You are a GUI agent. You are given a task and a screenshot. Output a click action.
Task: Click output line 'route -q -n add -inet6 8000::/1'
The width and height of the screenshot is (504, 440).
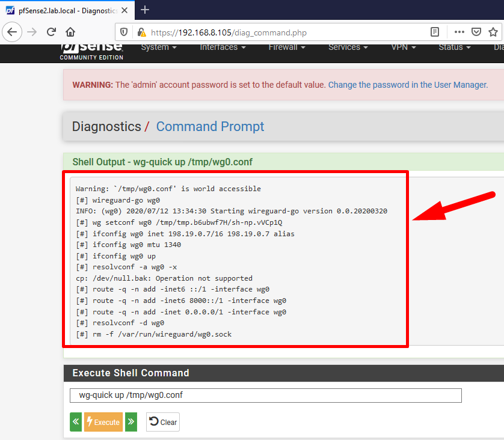click(x=181, y=301)
